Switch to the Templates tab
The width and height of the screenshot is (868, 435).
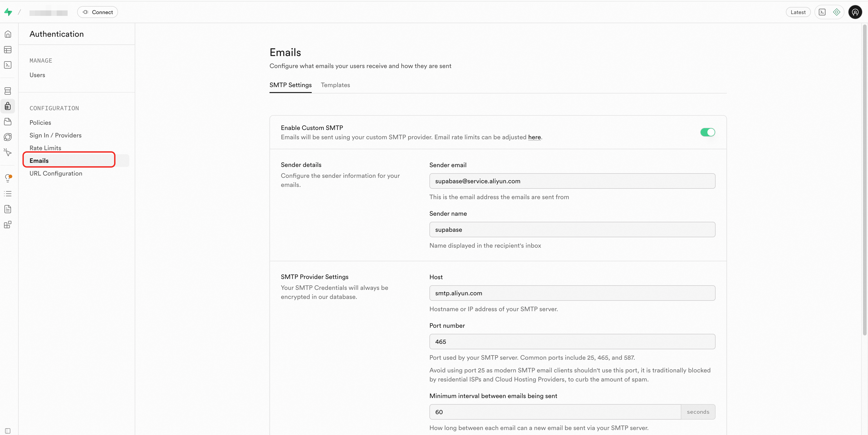pos(335,85)
